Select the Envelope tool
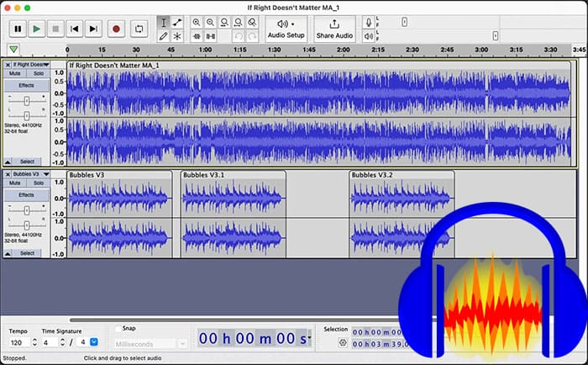Viewport: 588px width, 365px height. coord(177,23)
